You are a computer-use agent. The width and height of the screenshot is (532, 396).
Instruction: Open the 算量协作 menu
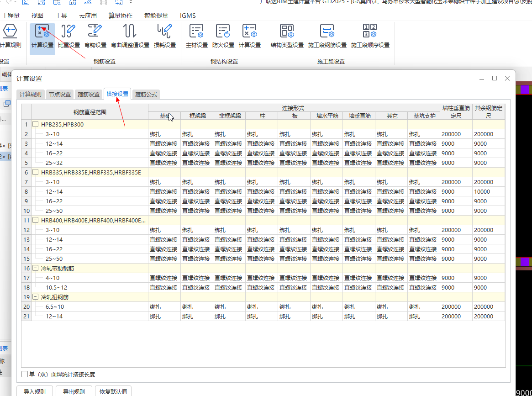click(x=121, y=16)
